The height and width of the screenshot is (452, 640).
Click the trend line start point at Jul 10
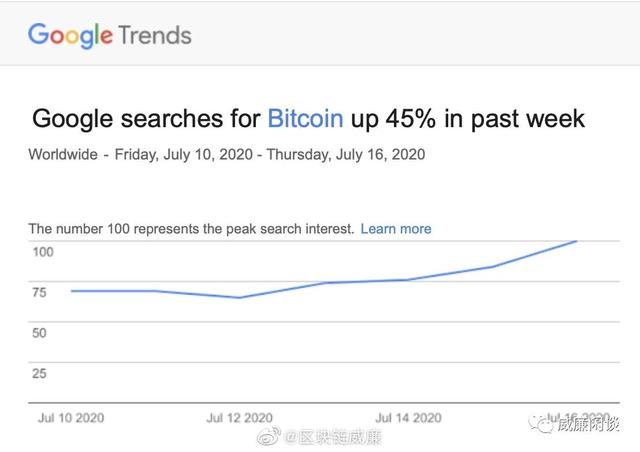click(72, 291)
